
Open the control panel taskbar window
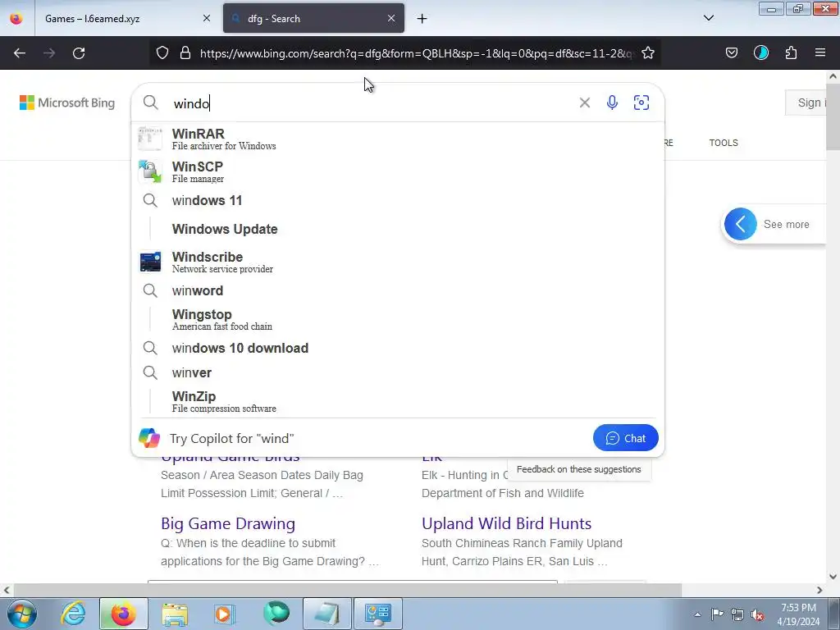[x=378, y=614]
